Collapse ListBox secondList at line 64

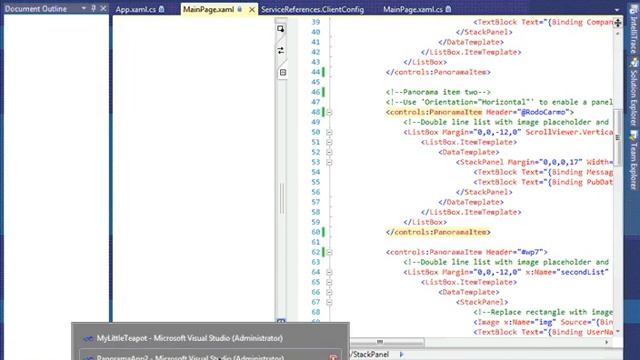pyautogui.click(x=329, y=272)
